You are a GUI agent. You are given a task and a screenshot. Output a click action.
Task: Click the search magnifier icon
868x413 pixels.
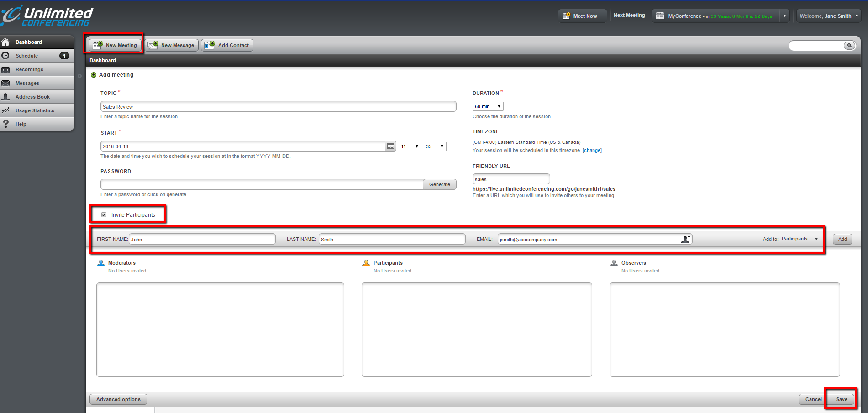click(849, 46)
